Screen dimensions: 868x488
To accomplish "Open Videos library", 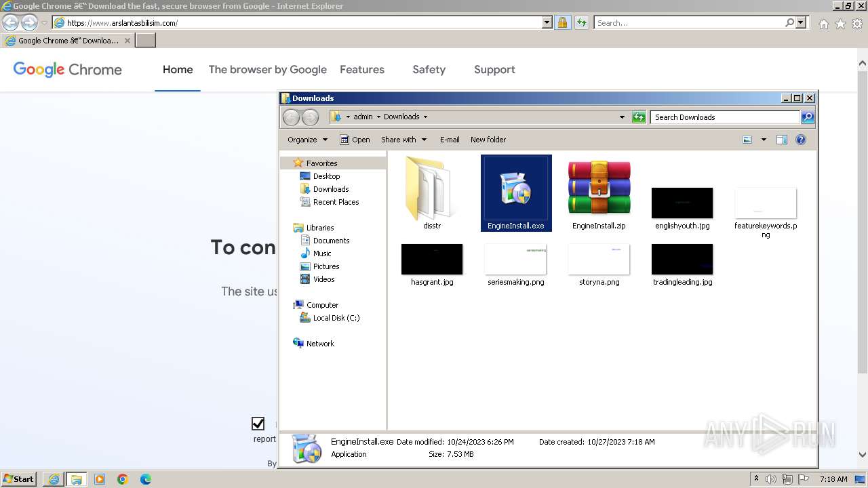I will [x=323, y=279].
